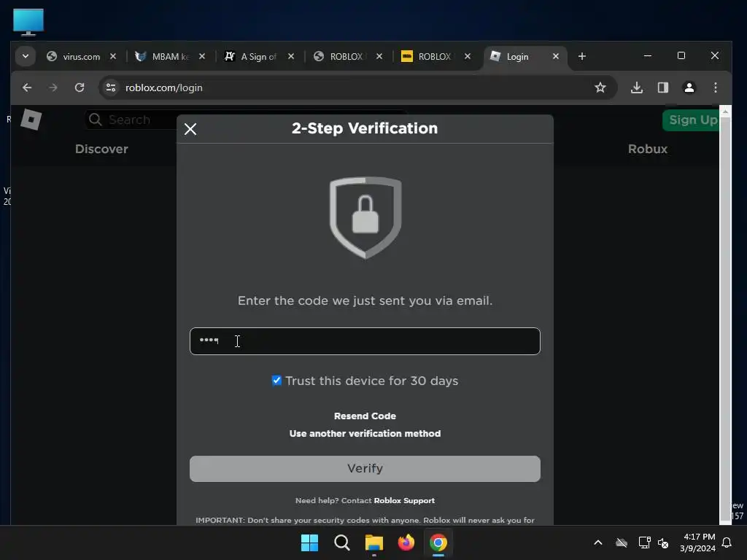Click the Roblox logo icon
Image resolution: width=747 pixels, height=560 pixels.
(31, 120)
